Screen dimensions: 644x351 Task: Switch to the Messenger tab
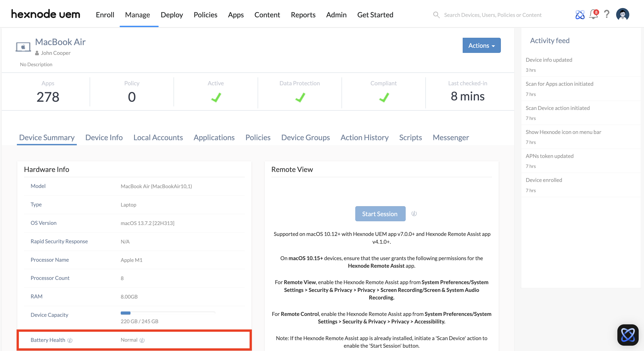click(x=451, y=137)
